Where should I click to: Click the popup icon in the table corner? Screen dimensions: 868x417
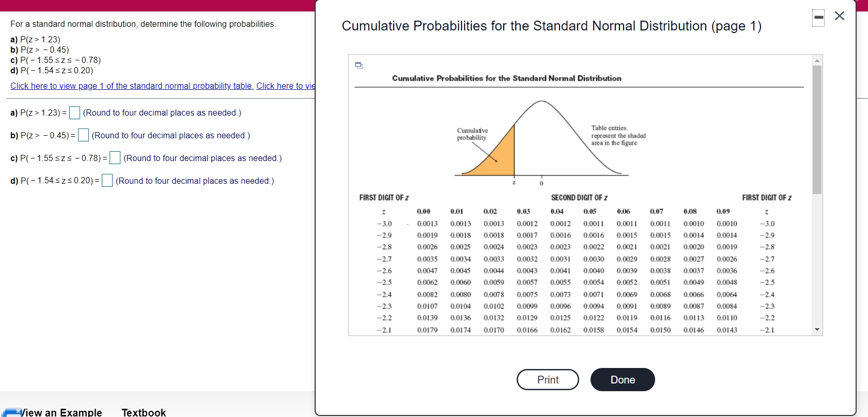[x=359, y=65]
